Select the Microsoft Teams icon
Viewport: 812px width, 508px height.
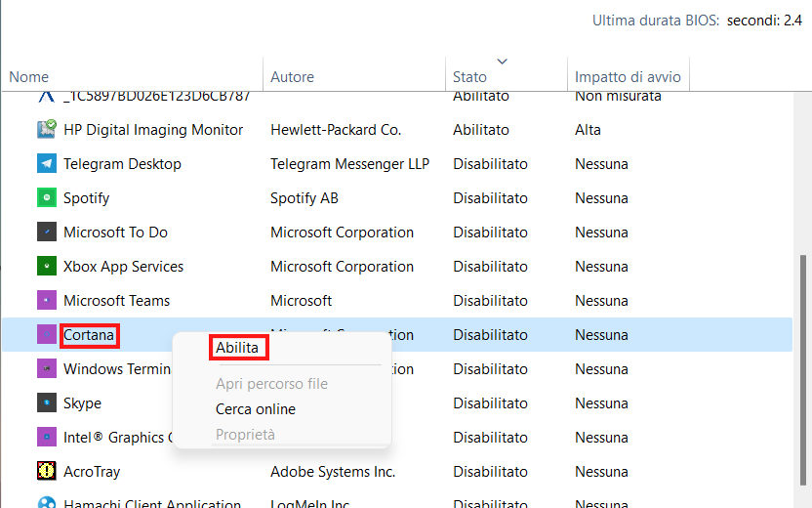click(46, 300)
